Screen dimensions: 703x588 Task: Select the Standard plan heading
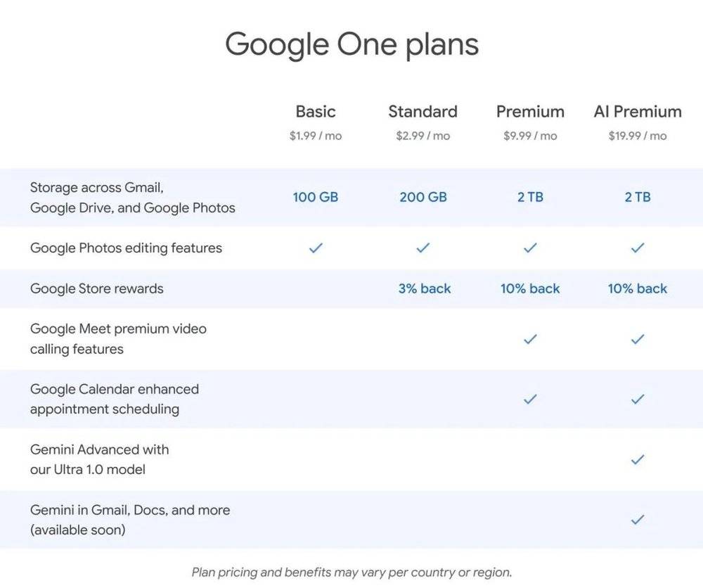(423, 112)
